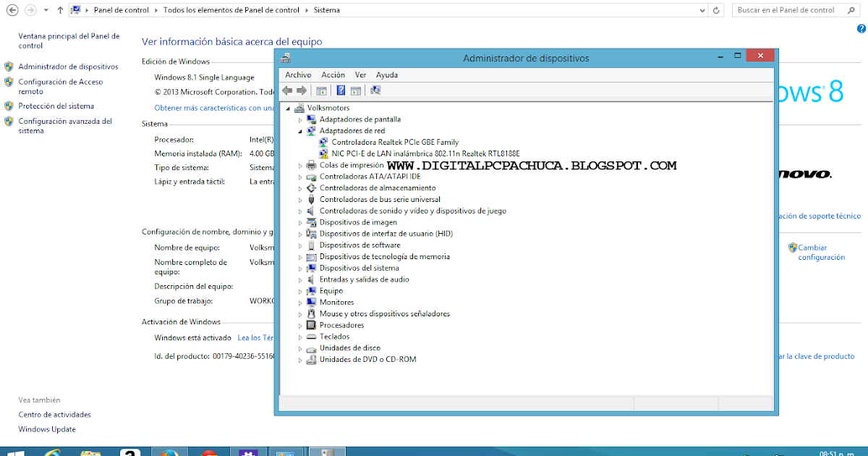Click the Unidades de DVD o CD-ROM drive icon
This screenshot has height=456, width=868.
pyautogui.click(x=312, y=359)
